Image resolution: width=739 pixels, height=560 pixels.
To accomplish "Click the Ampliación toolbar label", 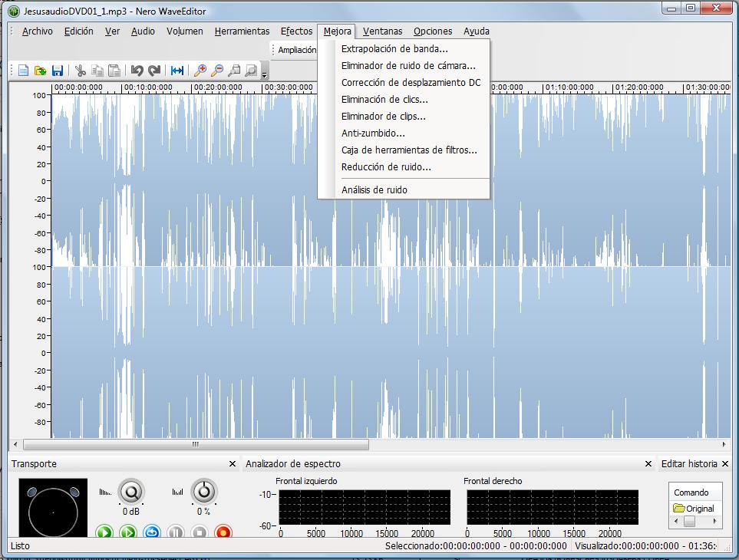I will [x=297, y=49].
